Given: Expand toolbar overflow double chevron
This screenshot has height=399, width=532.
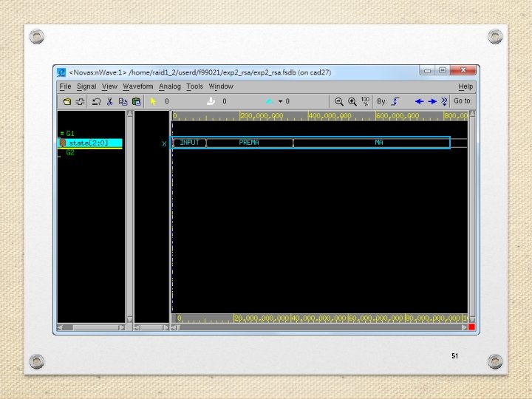Looking at the screenshot, I should click(x=444, y=101).
